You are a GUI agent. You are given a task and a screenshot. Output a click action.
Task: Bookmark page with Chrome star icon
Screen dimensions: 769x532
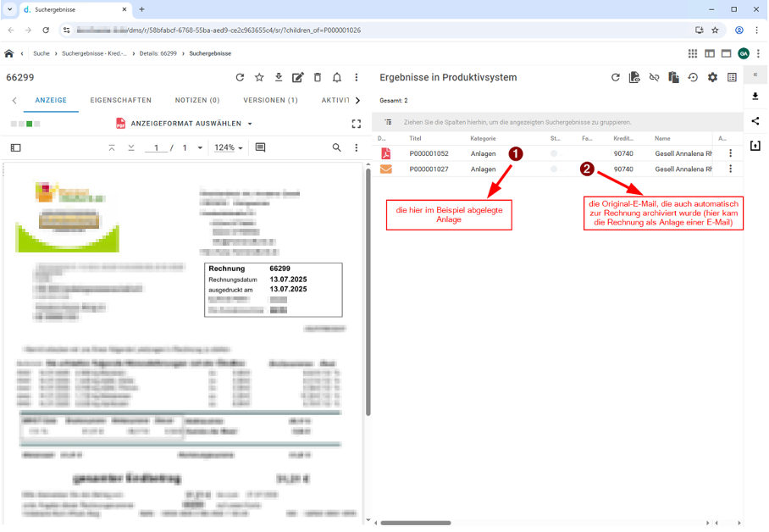click(x=716, y=30)
